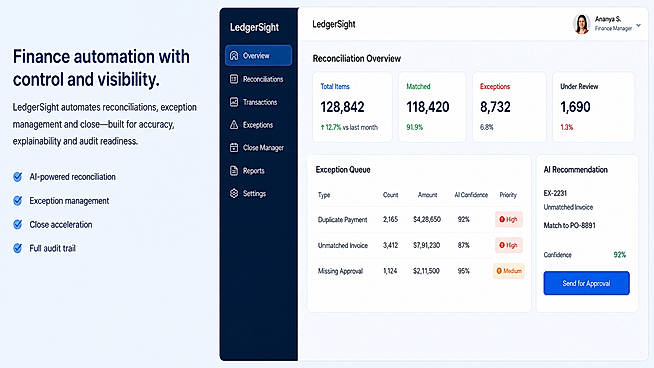
Task: Click the Reconciliation Overview heading
Action: [x=357, y=58]
